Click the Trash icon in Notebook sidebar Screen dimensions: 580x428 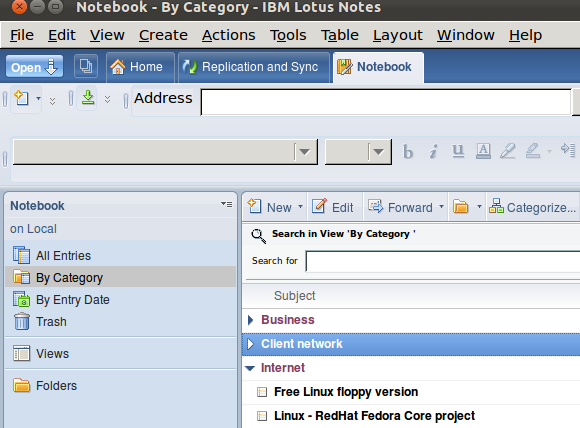21,321
